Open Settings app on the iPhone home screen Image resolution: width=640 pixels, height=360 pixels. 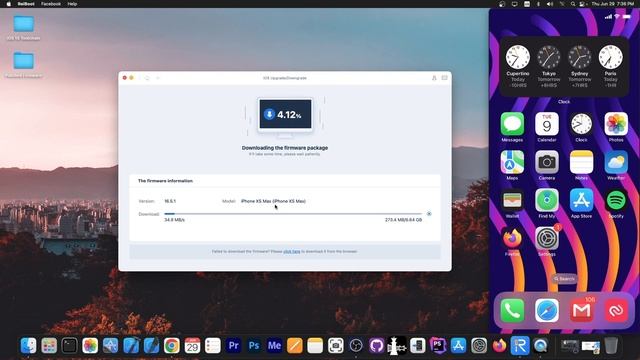[547, 238]
